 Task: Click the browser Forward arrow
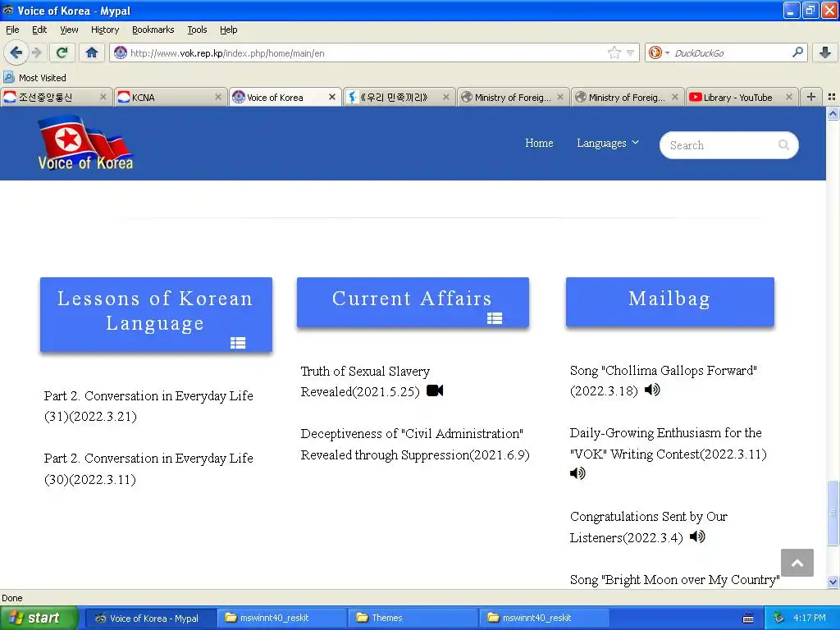(37, 52)
